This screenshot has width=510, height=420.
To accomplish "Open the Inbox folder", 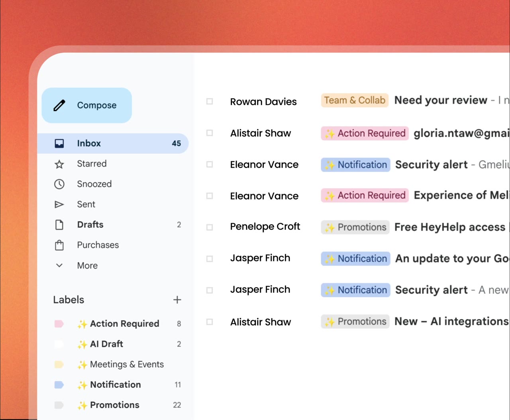I will click(x=113, y=143).
